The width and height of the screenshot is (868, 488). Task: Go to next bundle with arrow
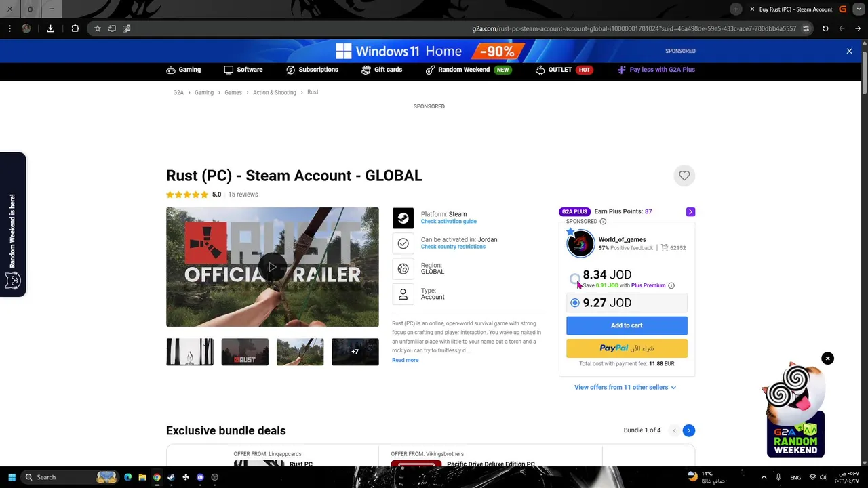coord(688,430)
